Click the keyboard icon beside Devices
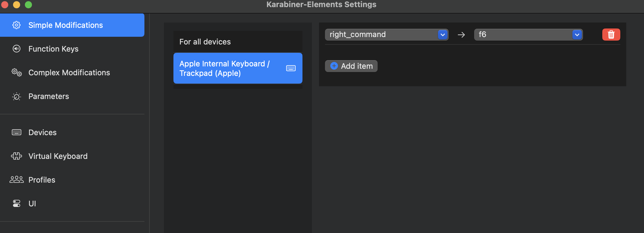The width and height of the screenshot is (644, 233). 17,132
